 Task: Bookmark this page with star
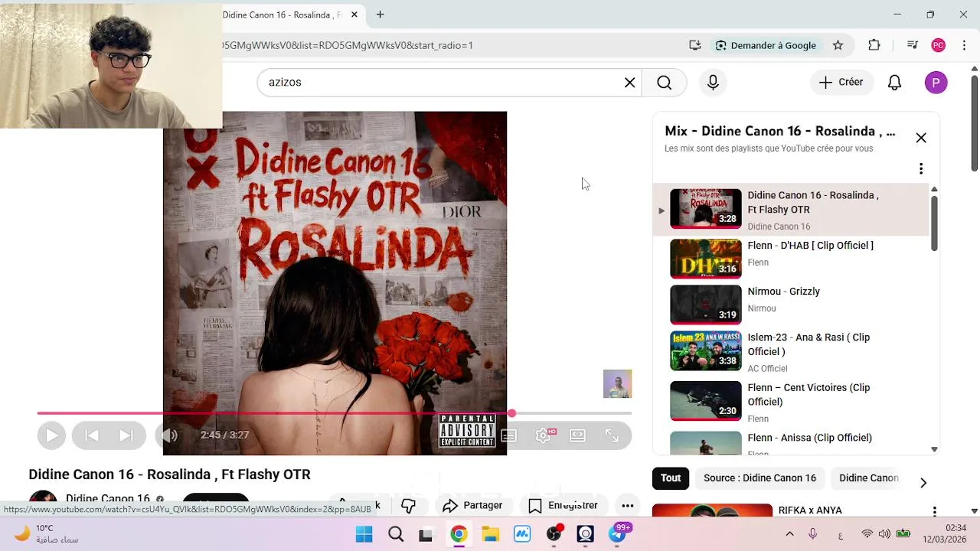click(x=838, y=45)
